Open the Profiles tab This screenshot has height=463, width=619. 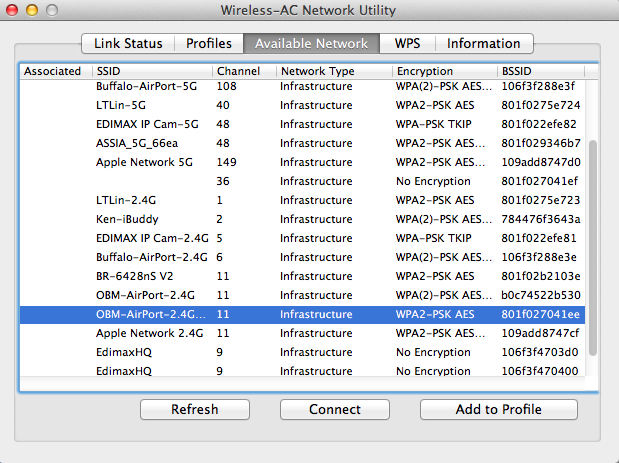(x=209, y=43)
